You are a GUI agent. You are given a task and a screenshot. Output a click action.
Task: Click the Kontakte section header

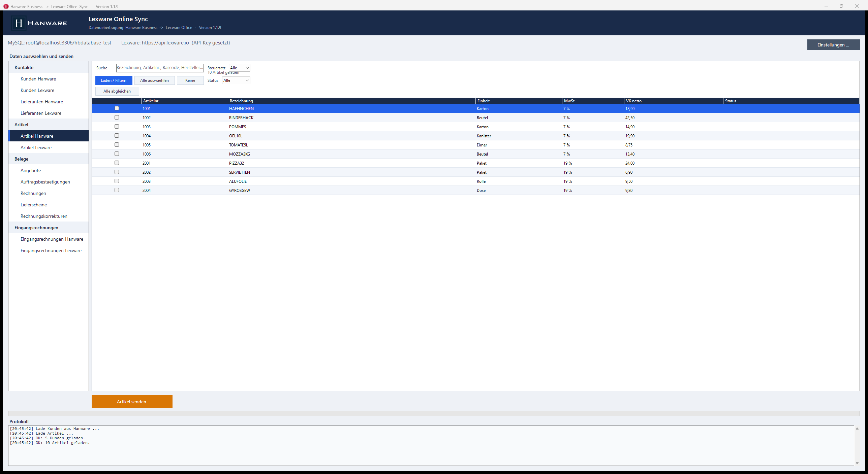click(x=49, y=67)
